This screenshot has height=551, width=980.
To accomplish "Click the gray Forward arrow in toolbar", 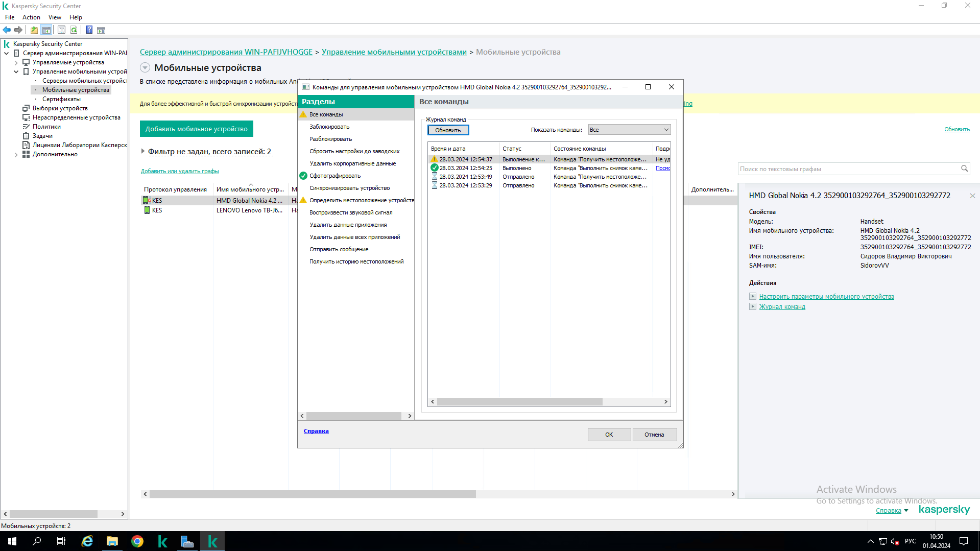I will [18, 30].
